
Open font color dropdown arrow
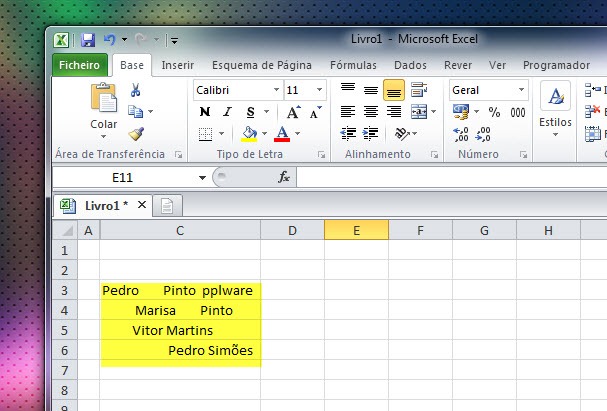pos(297,134)
